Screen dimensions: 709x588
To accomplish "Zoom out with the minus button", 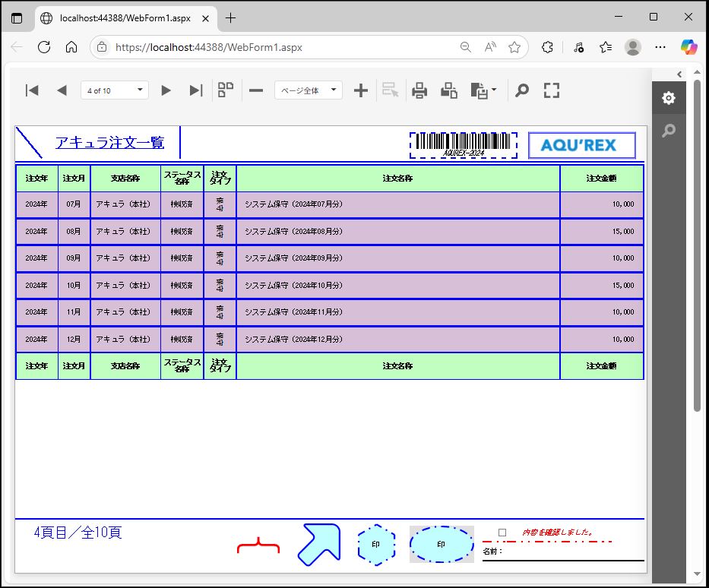I will point(256,90).
